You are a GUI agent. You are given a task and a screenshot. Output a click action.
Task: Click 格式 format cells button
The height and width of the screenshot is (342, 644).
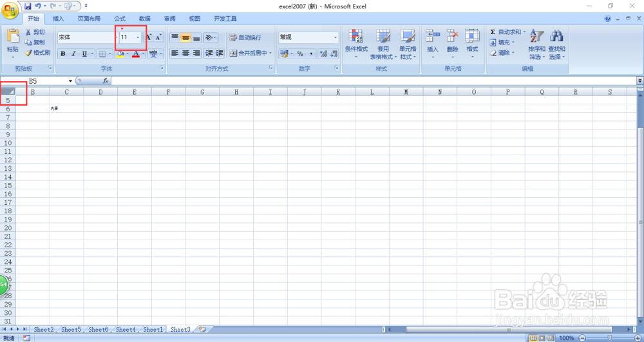click(472, 44)
